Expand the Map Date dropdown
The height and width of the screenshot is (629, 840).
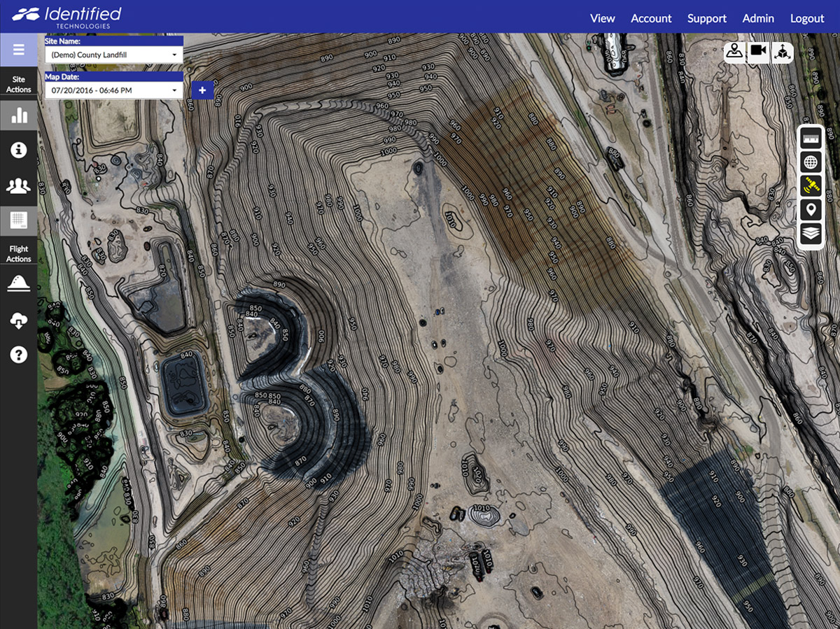pos(113,90)
